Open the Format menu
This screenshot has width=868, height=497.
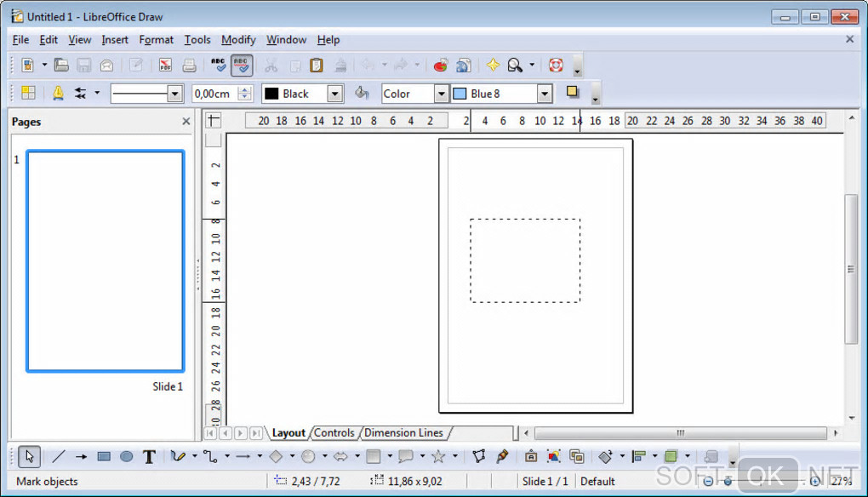tap(156, 40)
